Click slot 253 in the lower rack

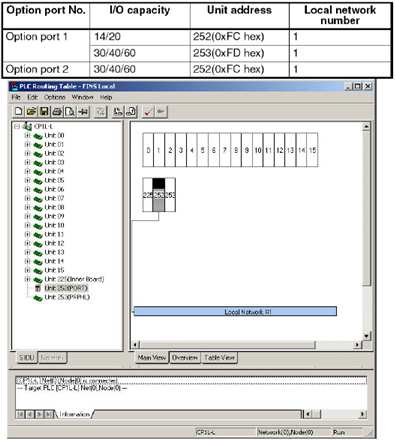point(170,195)
